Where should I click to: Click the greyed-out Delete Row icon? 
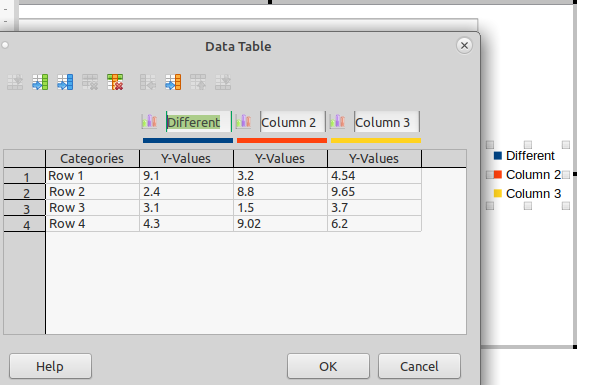click(90, 82)
